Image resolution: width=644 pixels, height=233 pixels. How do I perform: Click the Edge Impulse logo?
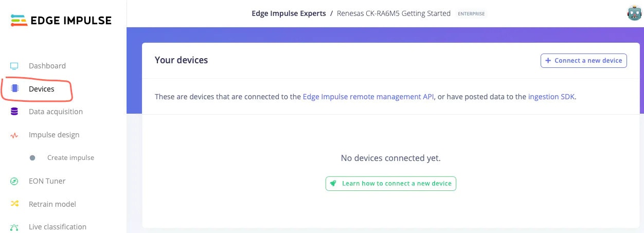click(x=61, y=21)
